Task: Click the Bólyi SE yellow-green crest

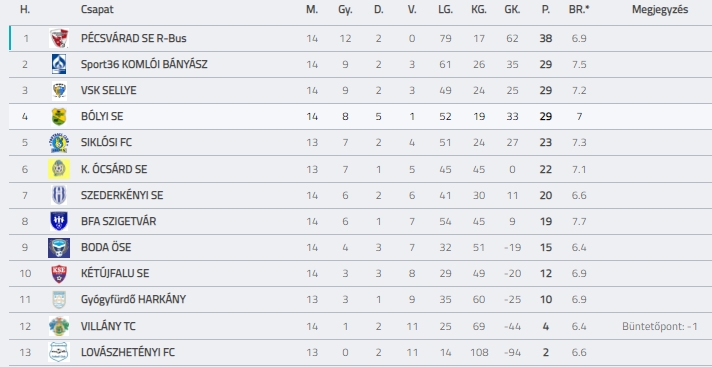Action: click(x=59, y=117)
